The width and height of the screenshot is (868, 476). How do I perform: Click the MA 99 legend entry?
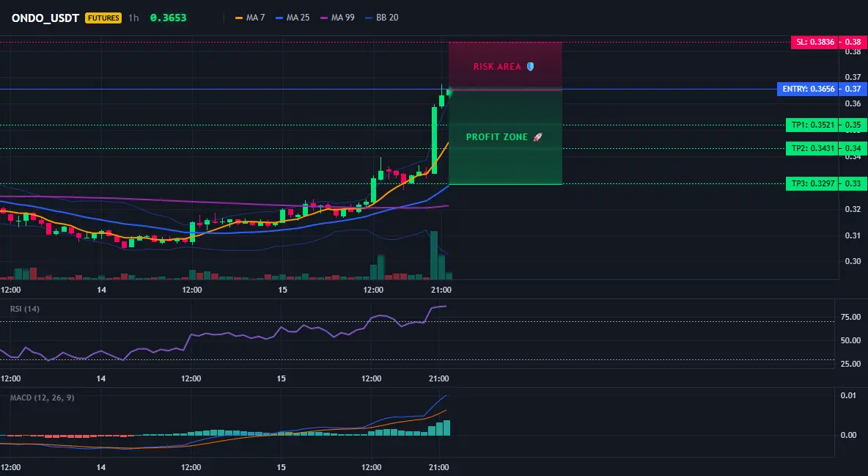[337, 18]
